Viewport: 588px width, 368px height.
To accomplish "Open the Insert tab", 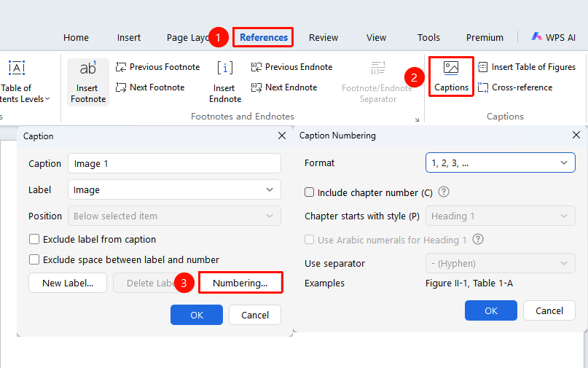I will 129,37.
